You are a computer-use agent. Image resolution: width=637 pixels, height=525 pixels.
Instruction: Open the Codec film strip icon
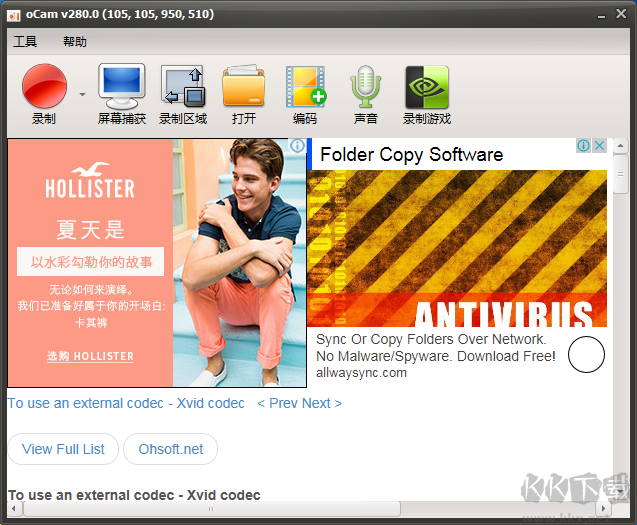coord(306,87)
